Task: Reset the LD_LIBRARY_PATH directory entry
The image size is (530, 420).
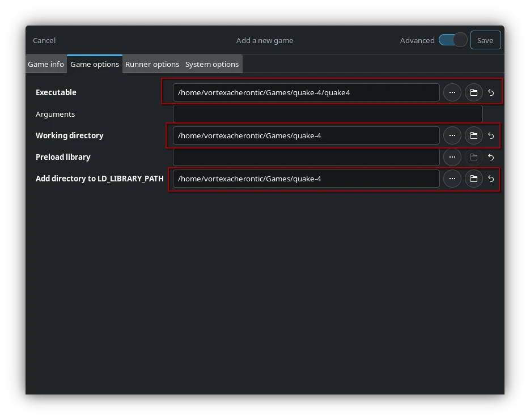Action: [x=490, y=179]
